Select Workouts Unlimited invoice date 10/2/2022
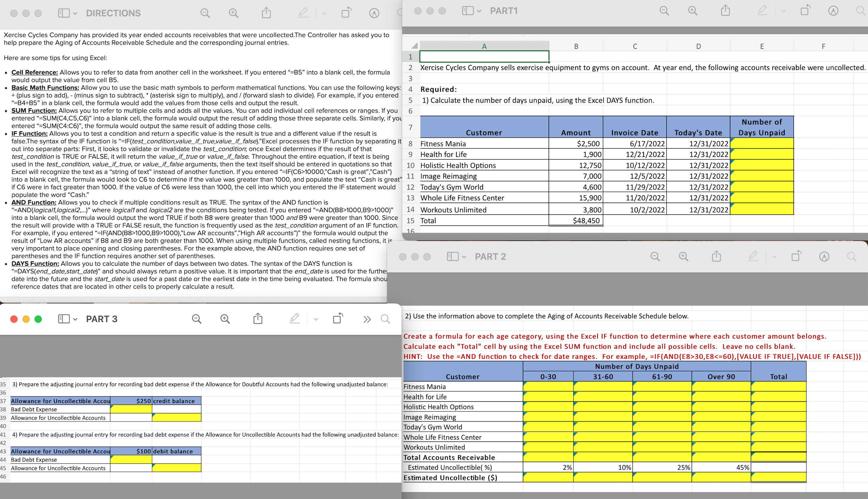Viewport: 868px width, 499px height. (634, 210)
